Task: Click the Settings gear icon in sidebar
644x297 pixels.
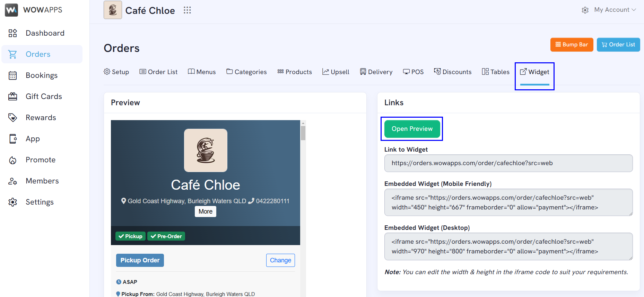Action: tap(12, 202)
